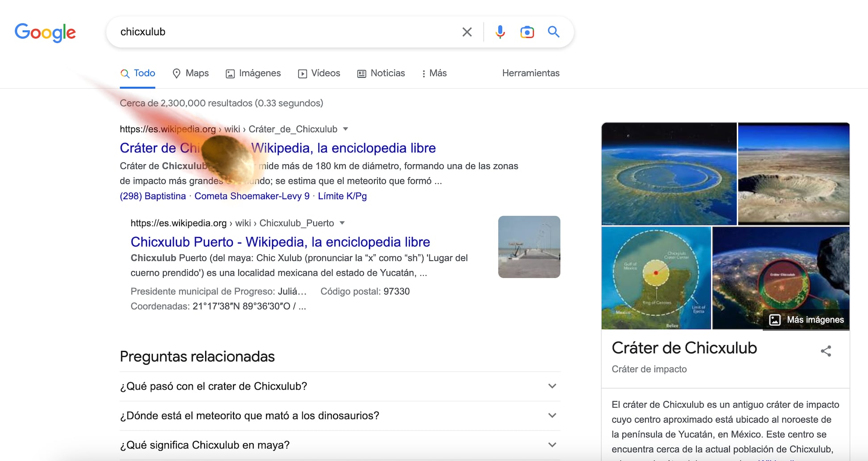Open Herramientas search tools

pos(530,73)
